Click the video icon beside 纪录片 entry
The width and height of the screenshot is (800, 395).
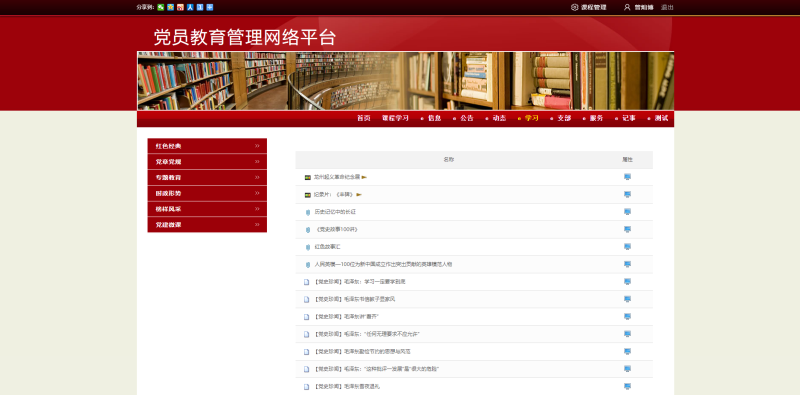pyautogui.click(x=308, y=195)
